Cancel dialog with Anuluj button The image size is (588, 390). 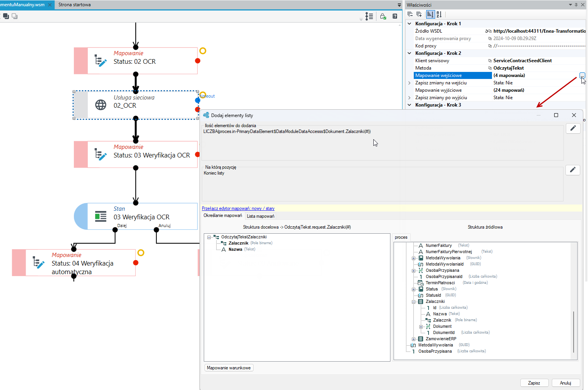(565, 383)
